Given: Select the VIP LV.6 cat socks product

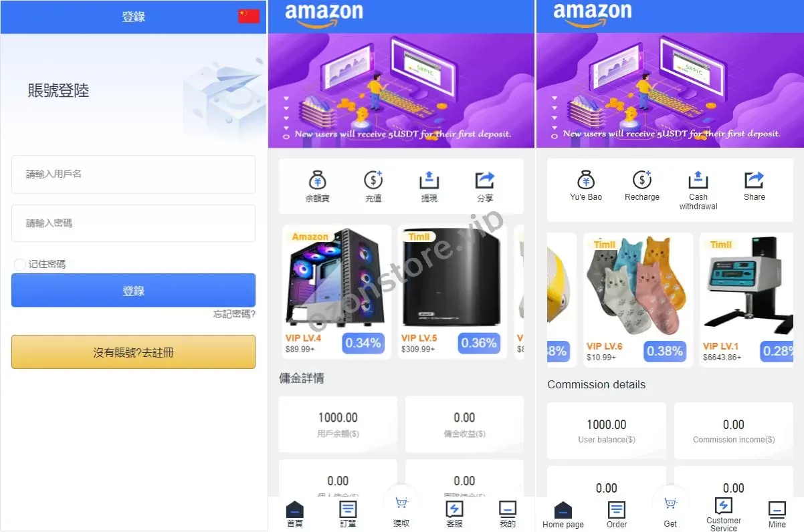Looking at the screenshot, I should [638, 300].
